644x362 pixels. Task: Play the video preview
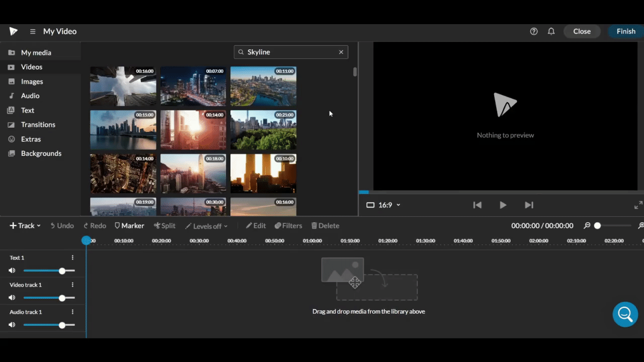[503, 205]
